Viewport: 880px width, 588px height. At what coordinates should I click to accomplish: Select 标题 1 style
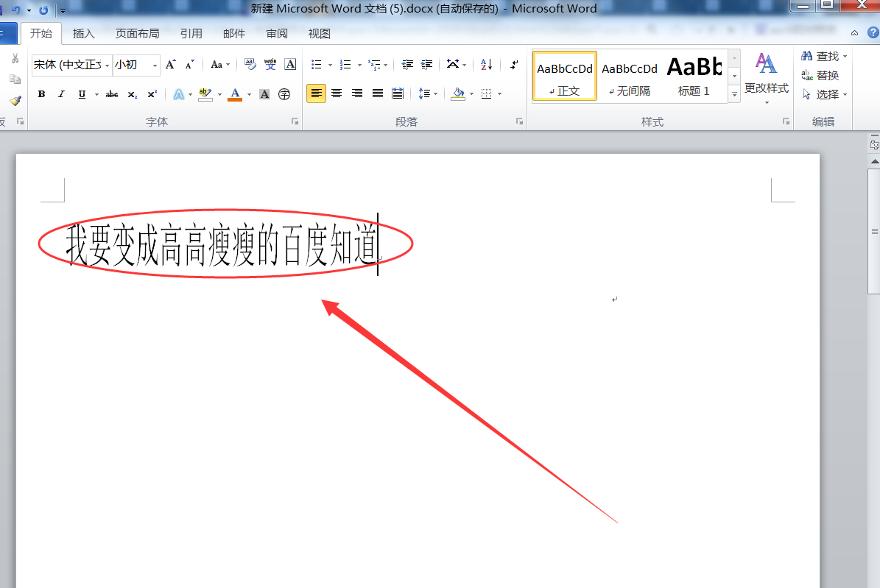pyautogui.click(x=694, y=76)
